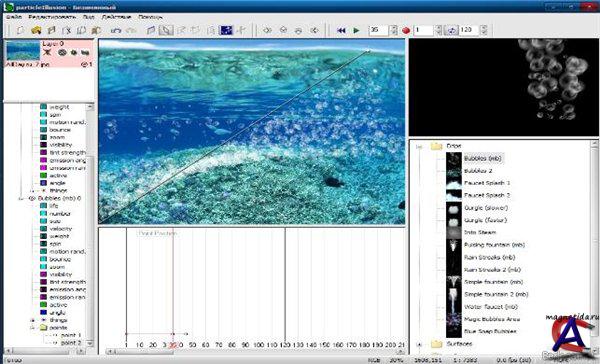Select Simple fountain 2 (mb) in the library
The image size is (600, 364).
496,294
